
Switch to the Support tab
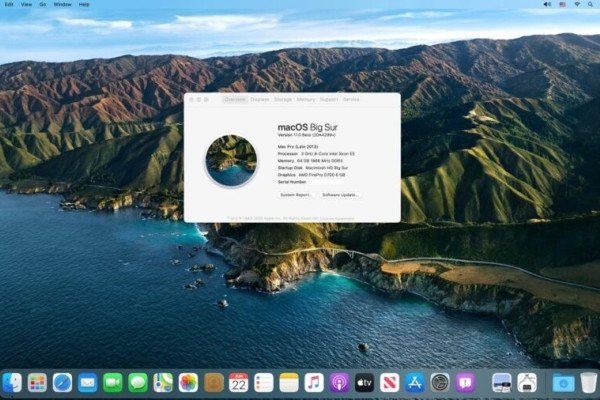point(329,100)
